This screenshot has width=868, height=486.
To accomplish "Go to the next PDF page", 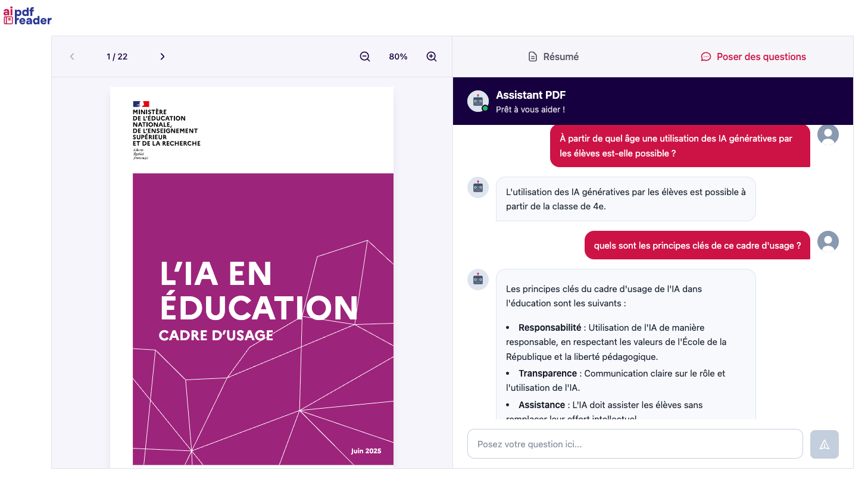I will [x=162, y=57].
